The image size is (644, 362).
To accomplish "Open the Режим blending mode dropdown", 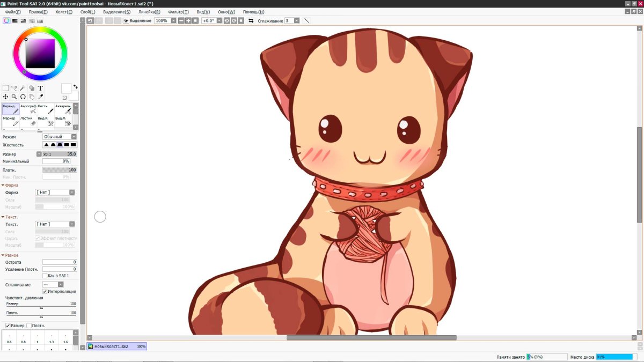I will click(x=60, y=137).
